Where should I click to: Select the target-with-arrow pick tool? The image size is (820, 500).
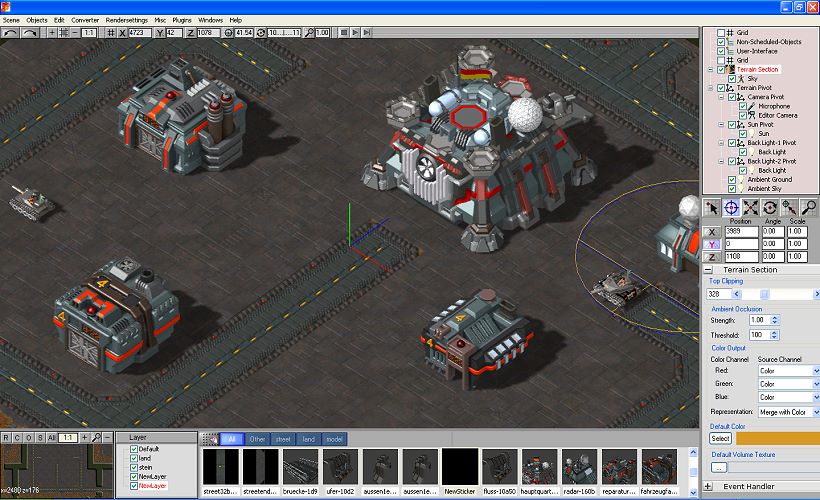[x=789, y=208]
